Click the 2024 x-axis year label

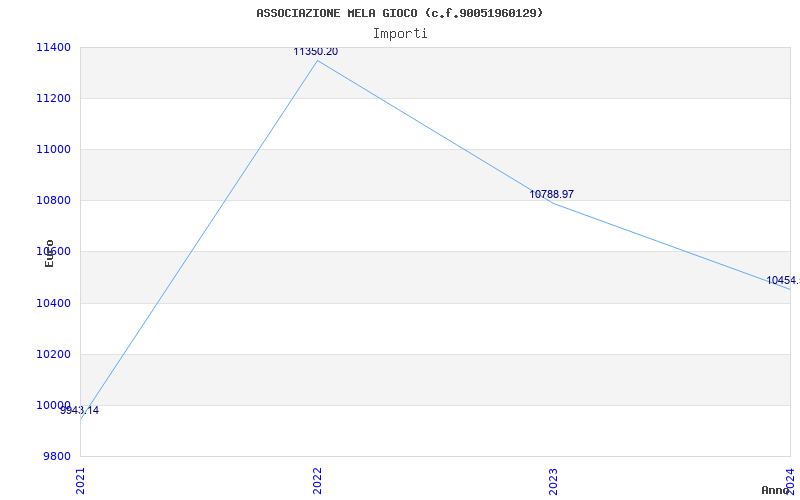pyautogui.click(x=790, y=481)
